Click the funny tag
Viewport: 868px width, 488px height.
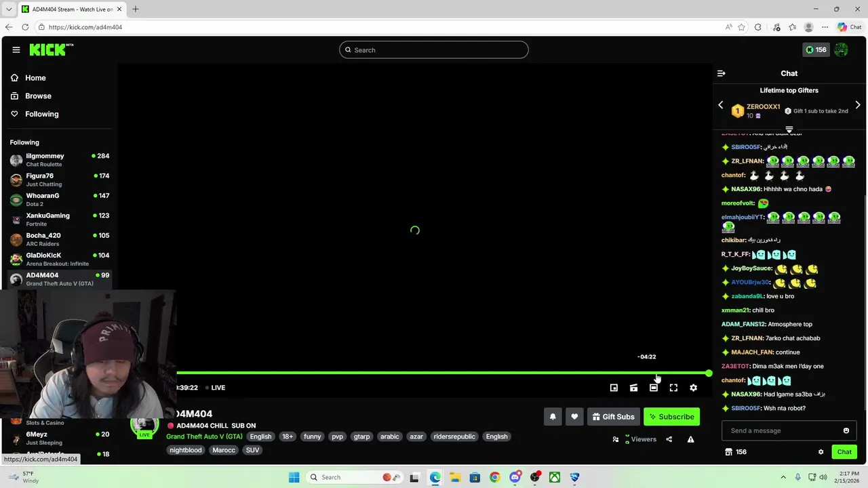coord(313,436)
